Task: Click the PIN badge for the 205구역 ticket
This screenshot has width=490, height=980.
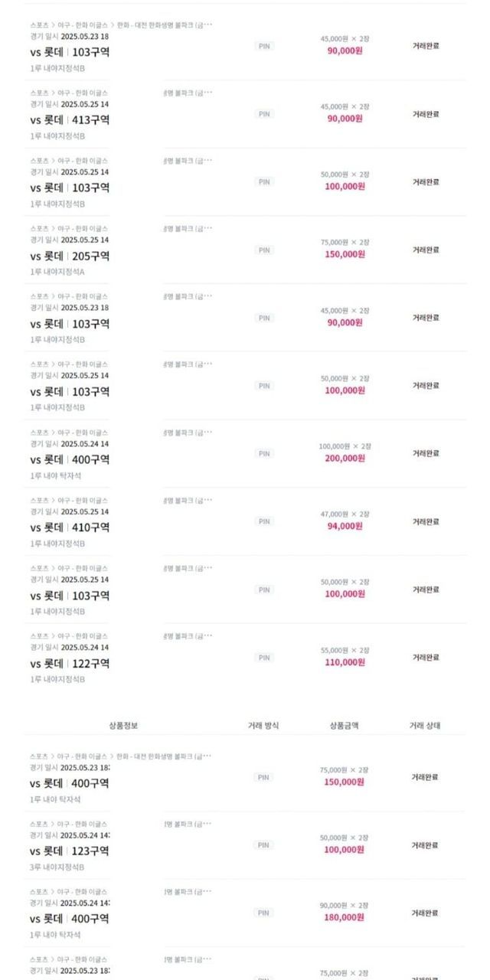Action: click(264, 250)
